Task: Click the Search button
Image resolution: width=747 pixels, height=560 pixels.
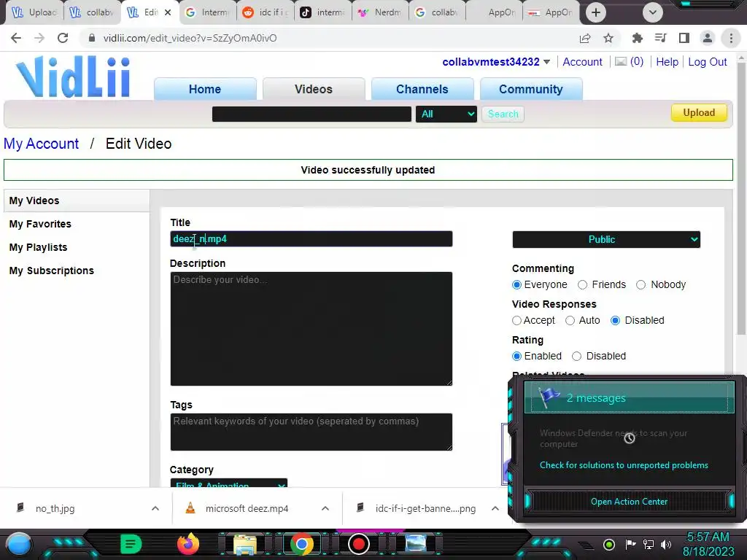Action: pyautogui.click(x=503, y=114)
